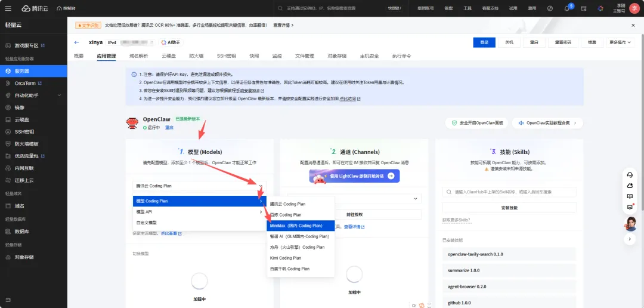Screen dimensions: 644x308
Task: Select 服务器 in the sidebar
Action: pyautogui.click(x=33, y=71)
